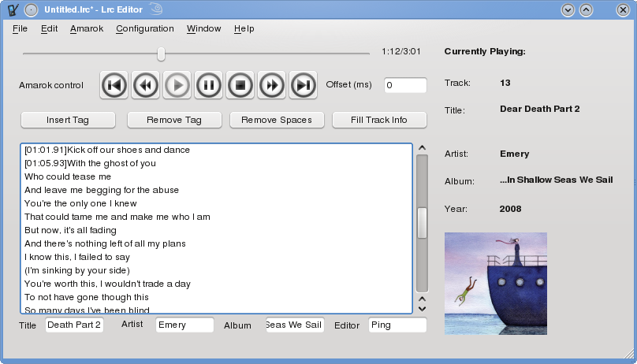Click the line "[01:01.91]Kick off our shoes and dance"
The image size is (637, 364).
[x=107, y=150]
